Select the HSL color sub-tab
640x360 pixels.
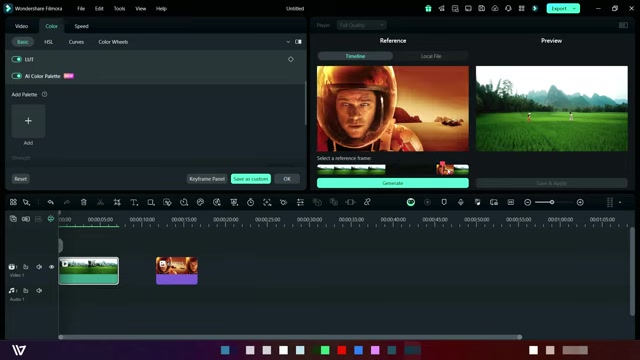click(49, 42)
